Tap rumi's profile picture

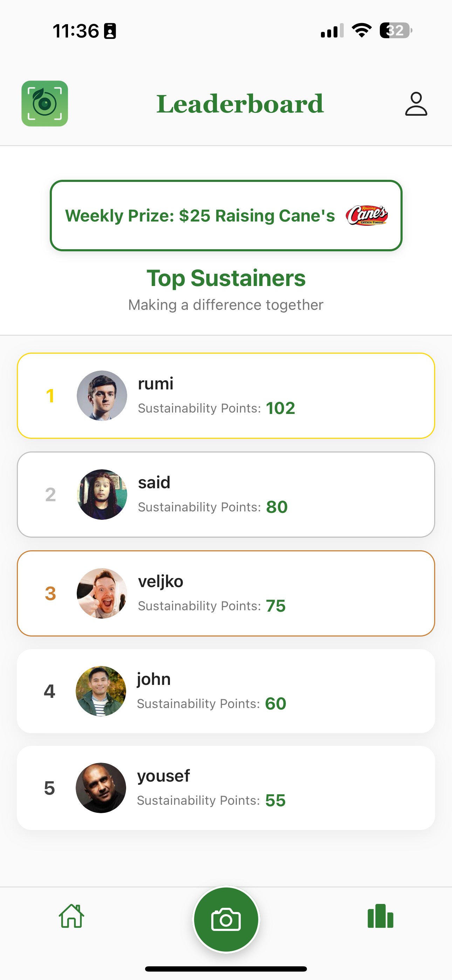102,396
